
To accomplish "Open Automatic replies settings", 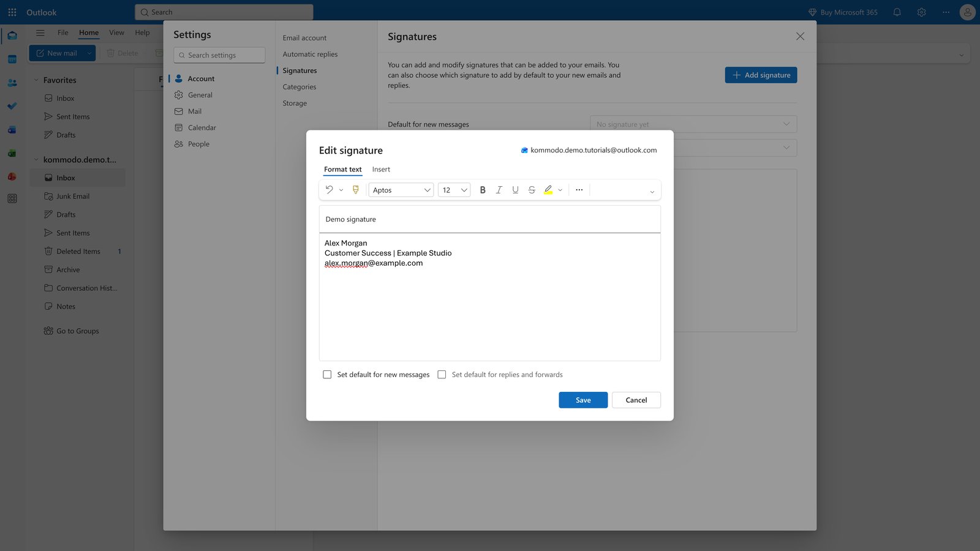I will coord(310,54).
